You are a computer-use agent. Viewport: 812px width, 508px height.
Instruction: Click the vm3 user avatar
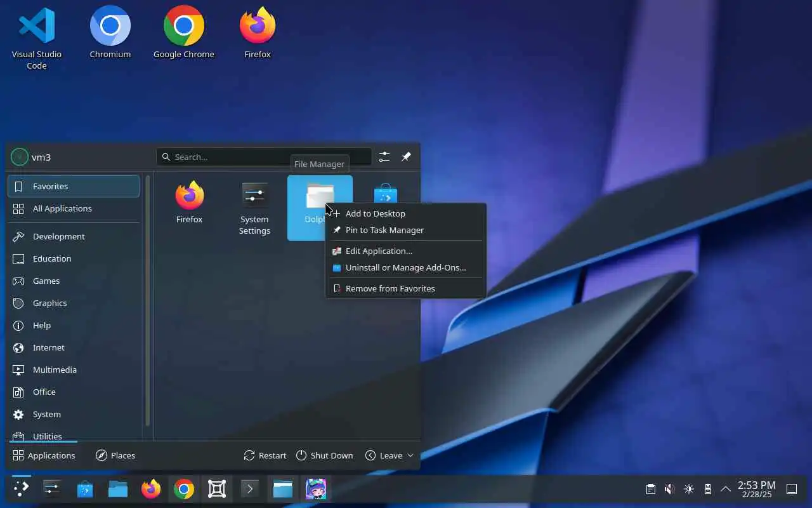pyautogui.click(x=20, y=157)
